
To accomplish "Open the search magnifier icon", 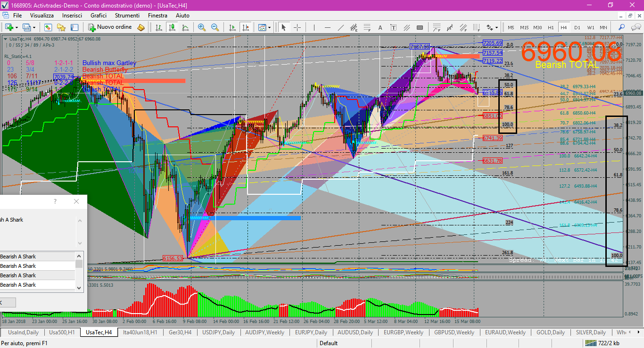I will 622,27.
